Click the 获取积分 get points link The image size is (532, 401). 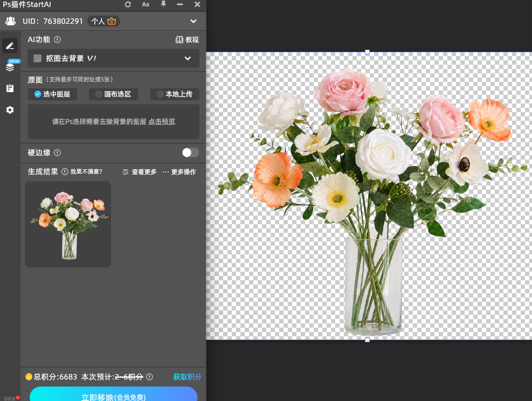pyautogui.click(x=187, y=377)
